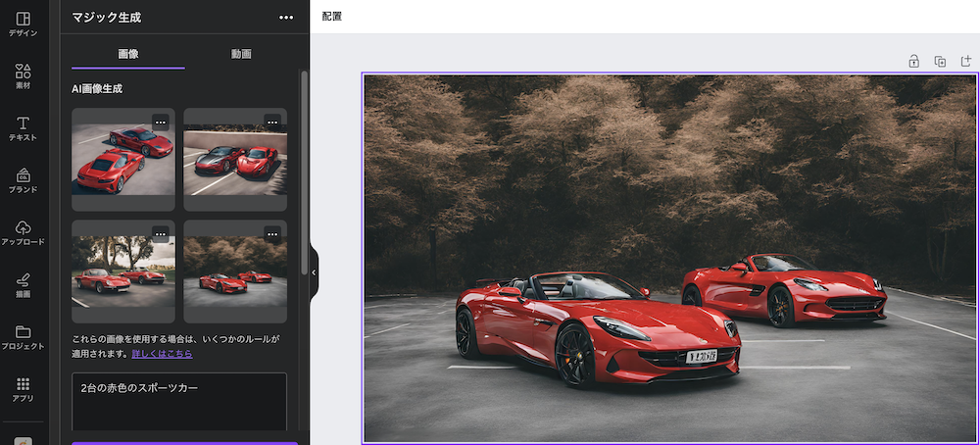Click the side panel vertical scrollbar
Image resolution: width=980 pixels, height=445 pixels.
coord(305,173)
